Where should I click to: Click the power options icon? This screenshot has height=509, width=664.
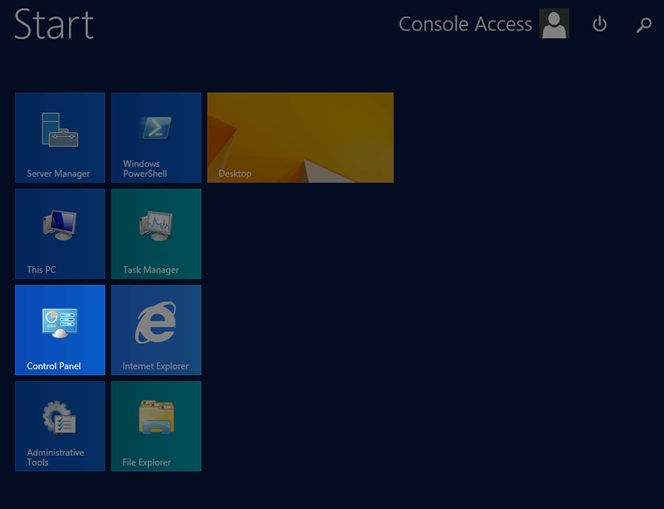[x=599, y=24]
